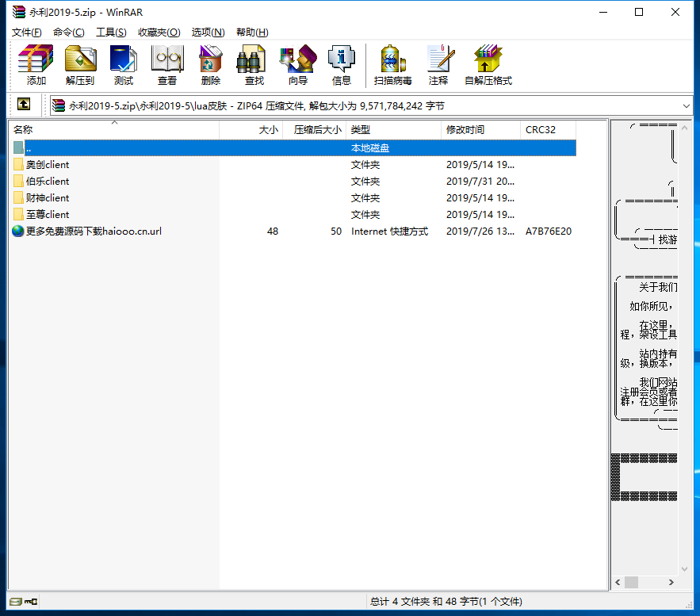Click the archive path text in address bar

coord(257,105)
